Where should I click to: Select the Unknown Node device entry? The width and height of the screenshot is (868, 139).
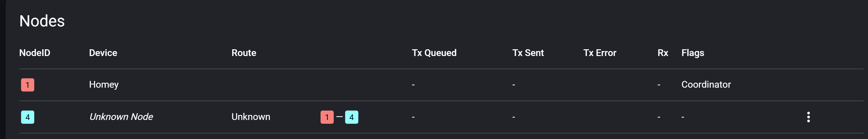point(121,117)
